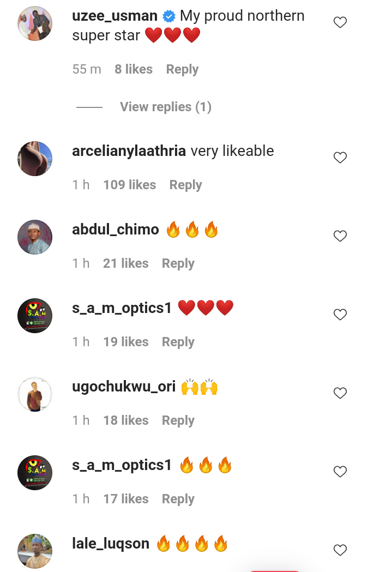The width and height of the screenshot is (392, 572).
Task: Like s_a_m_optics1's red hearts comment
Action: [340, 314]
